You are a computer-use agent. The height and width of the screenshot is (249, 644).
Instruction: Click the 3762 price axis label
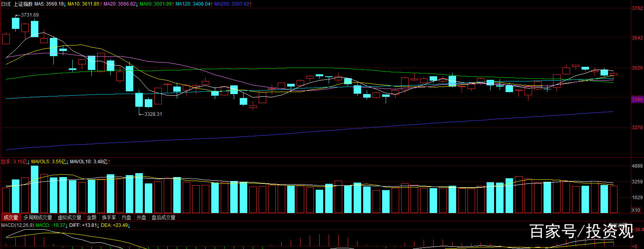637,8
